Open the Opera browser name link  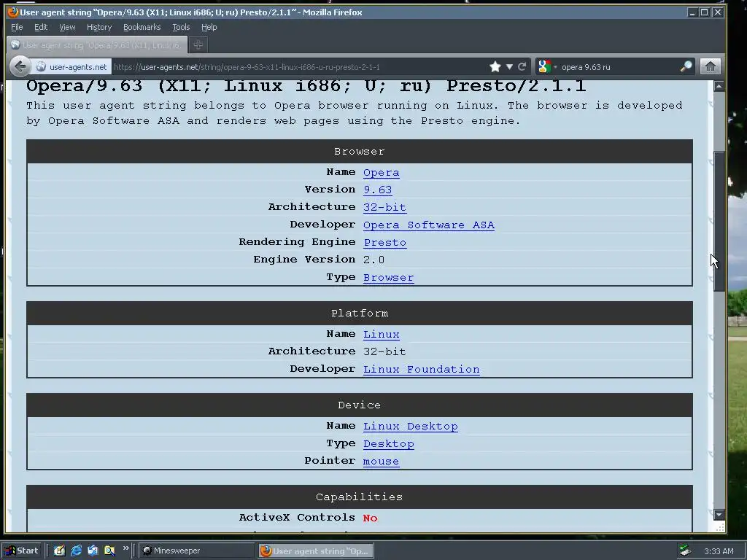click(381, 172)
